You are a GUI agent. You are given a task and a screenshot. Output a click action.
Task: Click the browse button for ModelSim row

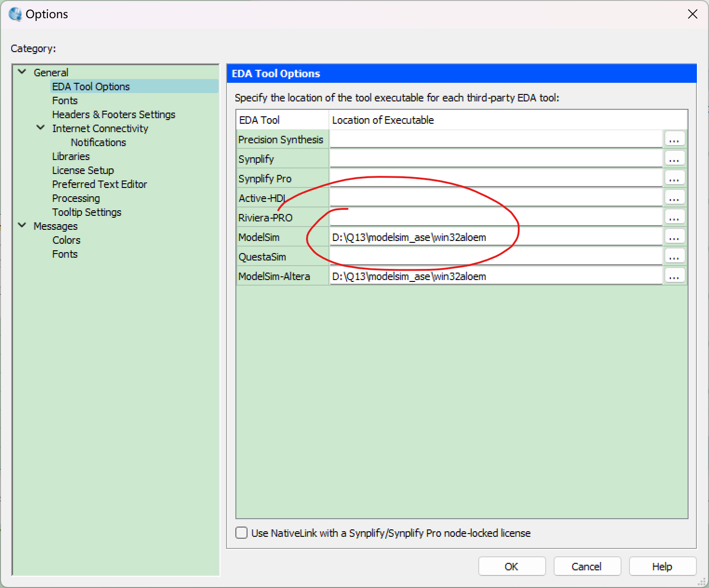674,237
